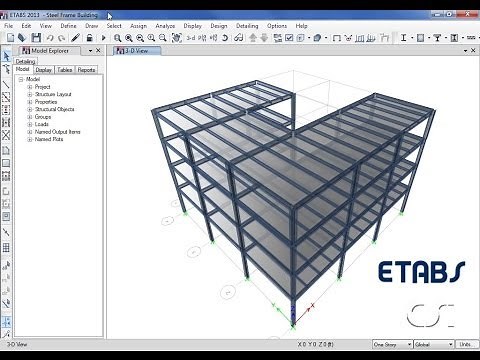480x360 pixels.
Task: Close the Model Explorer panel
Action: click(x=98, y=50)
